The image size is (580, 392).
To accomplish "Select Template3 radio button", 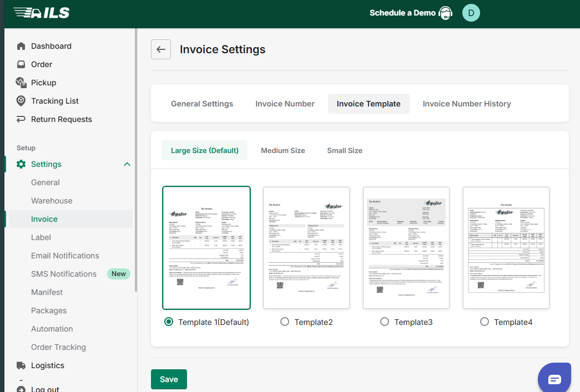I will (x=385, y=322).
